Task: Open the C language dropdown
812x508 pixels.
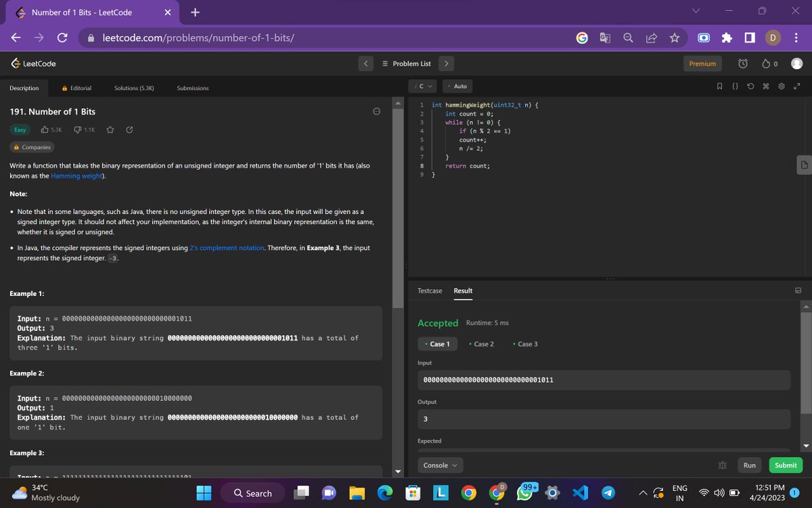Action: [423, 86]
